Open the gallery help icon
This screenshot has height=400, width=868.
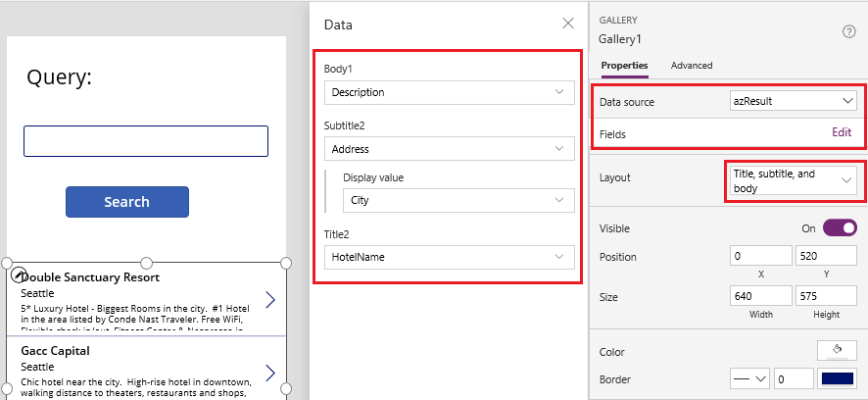849,31
